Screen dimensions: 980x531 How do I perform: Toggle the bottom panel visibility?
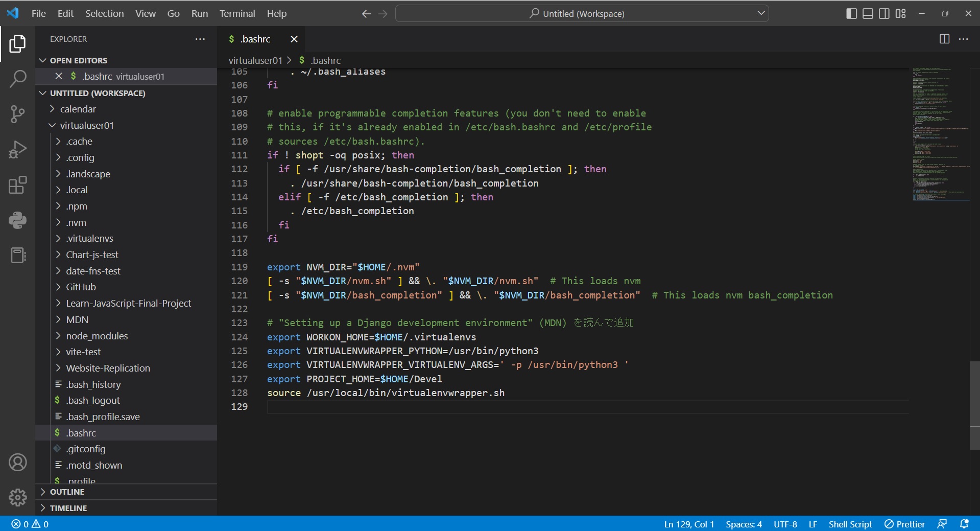pos(868,14)
